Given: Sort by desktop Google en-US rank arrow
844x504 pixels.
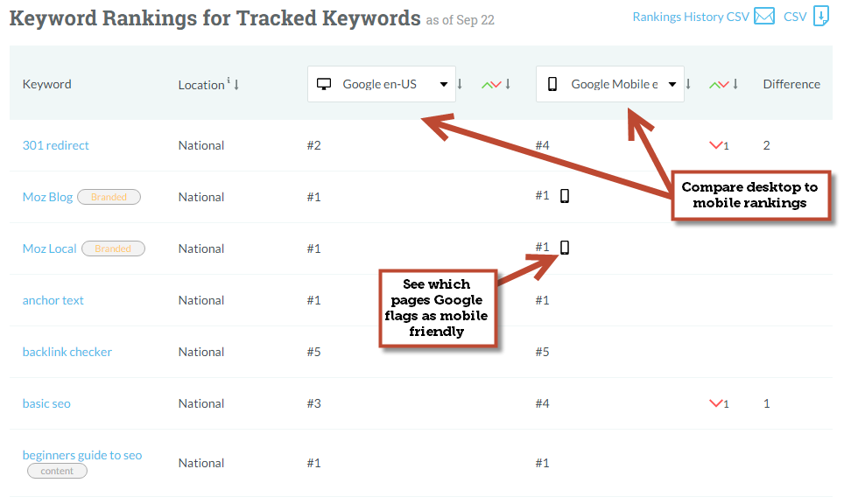Looking at the screenshot, I should tap(460, 84).
